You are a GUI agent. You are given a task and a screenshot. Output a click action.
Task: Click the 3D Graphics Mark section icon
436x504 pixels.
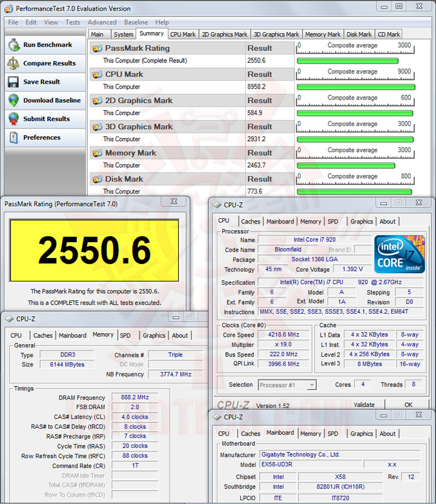(x=97, y=127)
